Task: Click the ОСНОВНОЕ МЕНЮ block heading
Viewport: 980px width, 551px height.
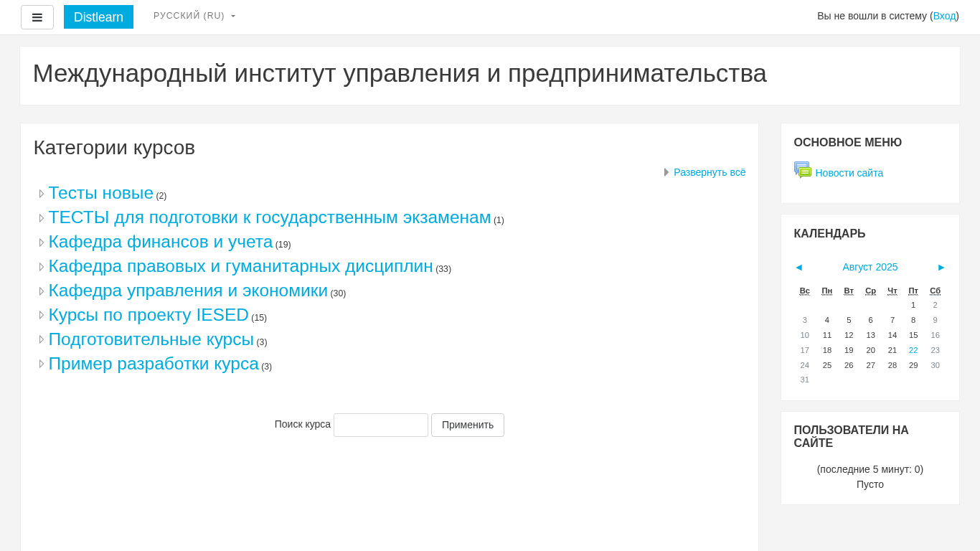Action: click(848, 143)
